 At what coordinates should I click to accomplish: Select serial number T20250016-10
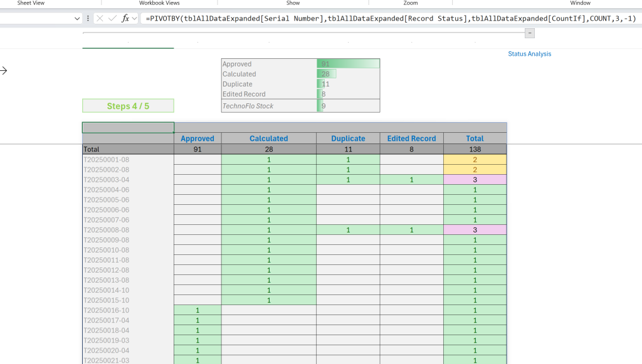(128, 310)
